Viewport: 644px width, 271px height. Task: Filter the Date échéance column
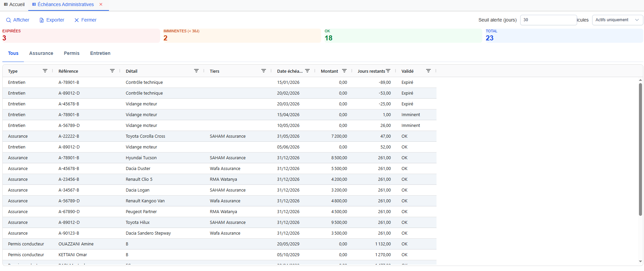click(x=307, y=71)
